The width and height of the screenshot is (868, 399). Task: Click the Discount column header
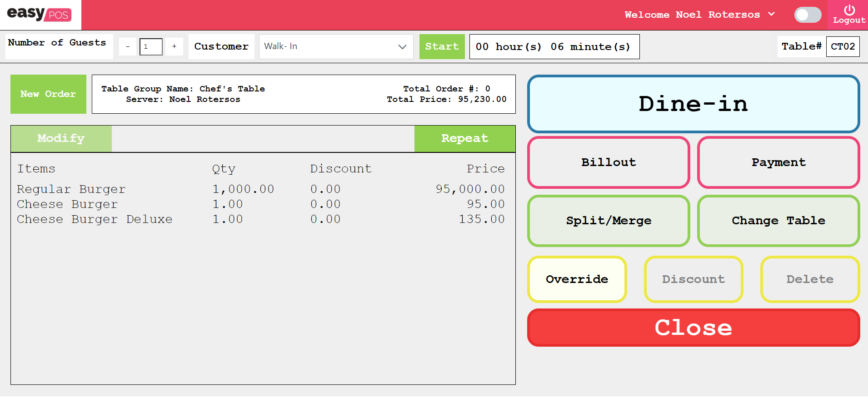(341, 169)
